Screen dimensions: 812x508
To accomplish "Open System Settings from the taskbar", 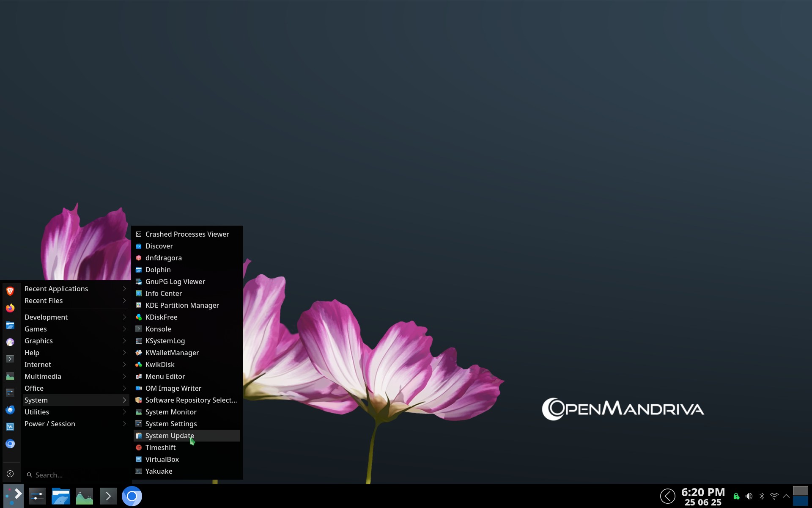I will pyautogui.click(x=37, y=496).
